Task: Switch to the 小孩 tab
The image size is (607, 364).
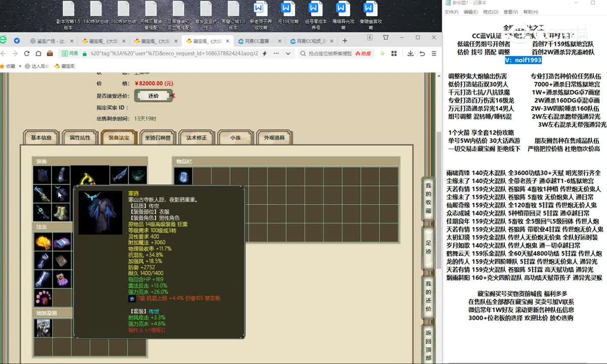Action: point(236,138)
